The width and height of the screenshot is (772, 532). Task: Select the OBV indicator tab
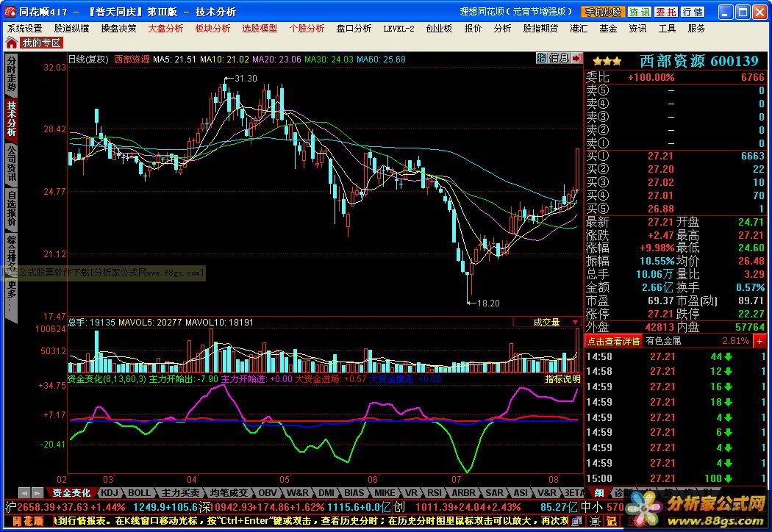(x=268, y=492)
